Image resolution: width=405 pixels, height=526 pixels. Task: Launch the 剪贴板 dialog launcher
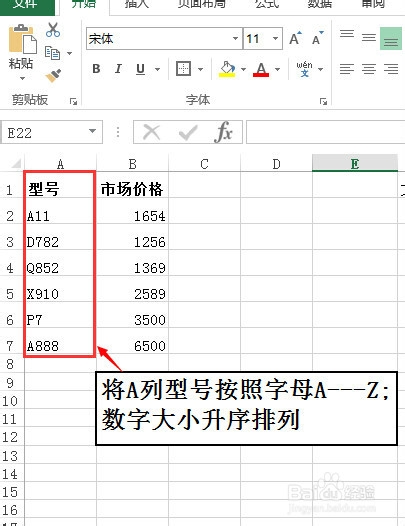[x=73, y=101]
